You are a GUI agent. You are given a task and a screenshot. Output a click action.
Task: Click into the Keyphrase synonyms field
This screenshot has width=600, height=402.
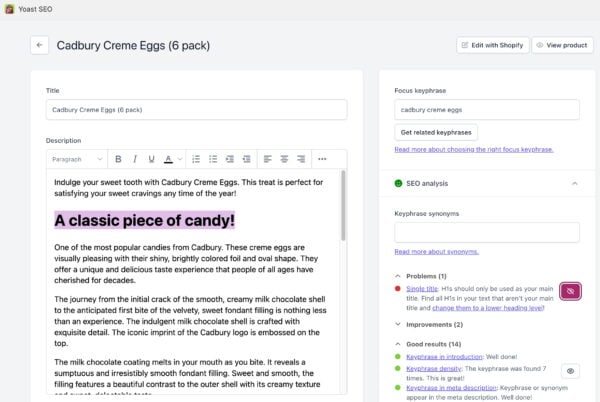[x=486, y=232]
